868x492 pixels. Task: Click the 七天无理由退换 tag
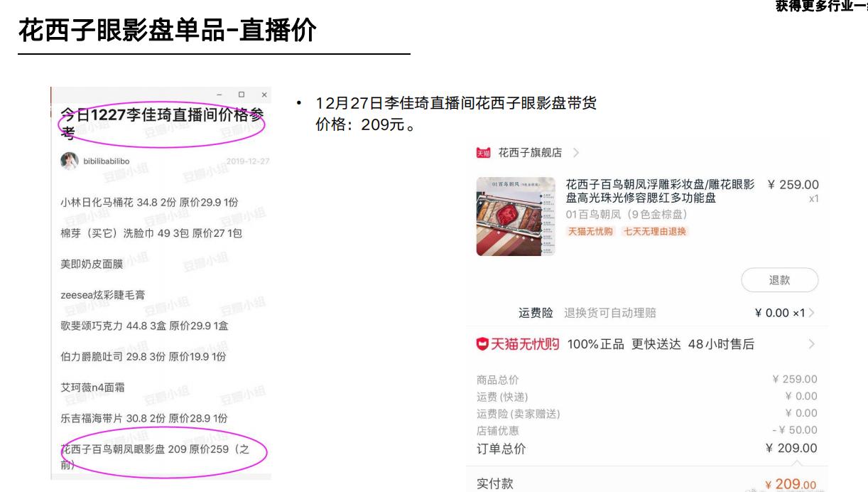coord(656,232)
